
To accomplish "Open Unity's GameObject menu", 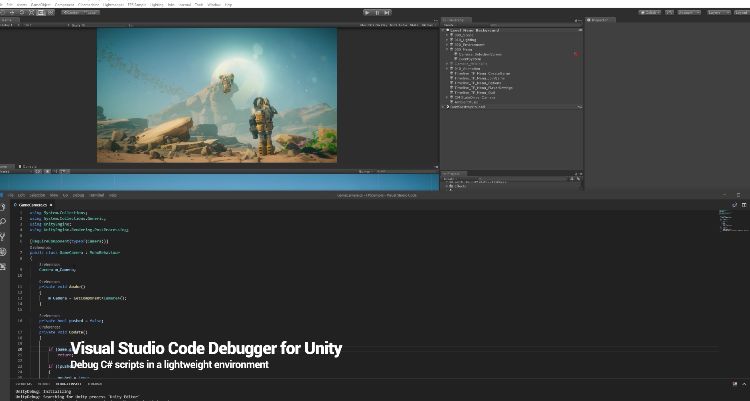I will pos(41,4).
